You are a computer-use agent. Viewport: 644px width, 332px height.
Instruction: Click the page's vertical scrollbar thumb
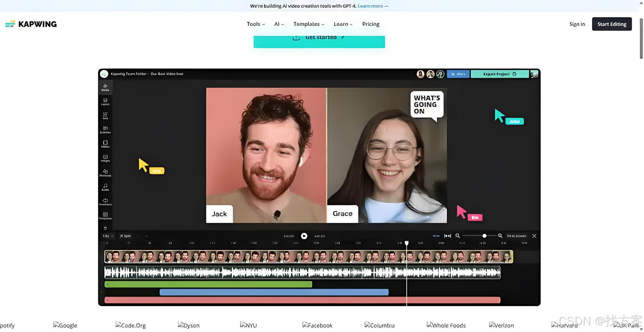(x=641, y=38)
